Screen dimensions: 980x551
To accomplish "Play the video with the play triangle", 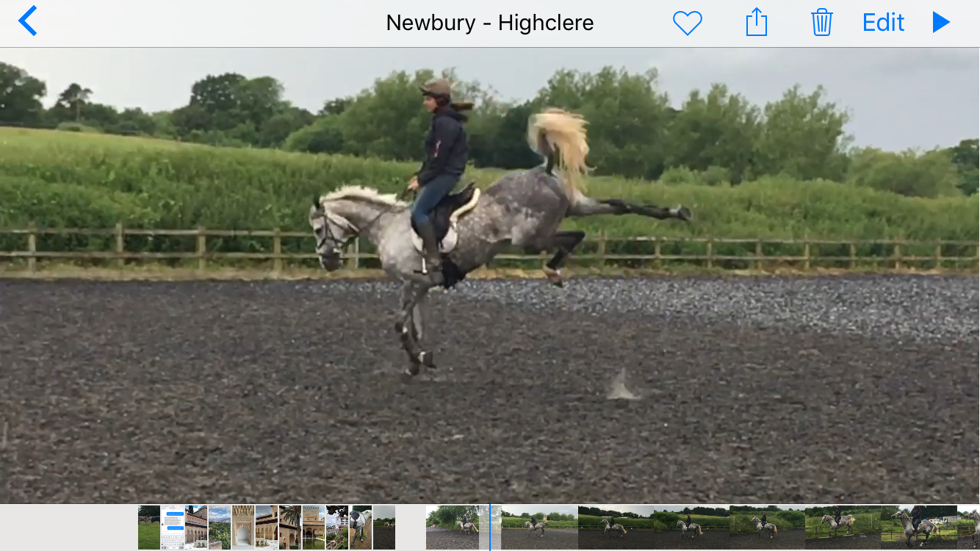I will (941, 22).
